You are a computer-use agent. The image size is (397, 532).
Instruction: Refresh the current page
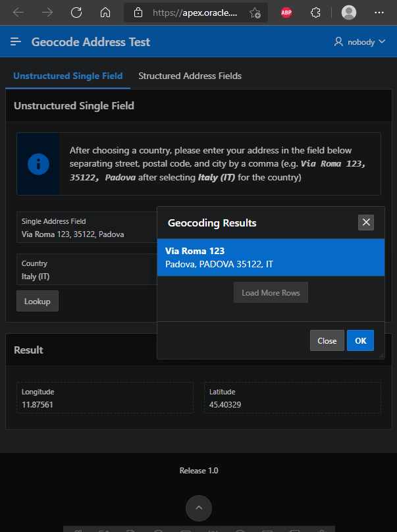click(x=76, y=12)
